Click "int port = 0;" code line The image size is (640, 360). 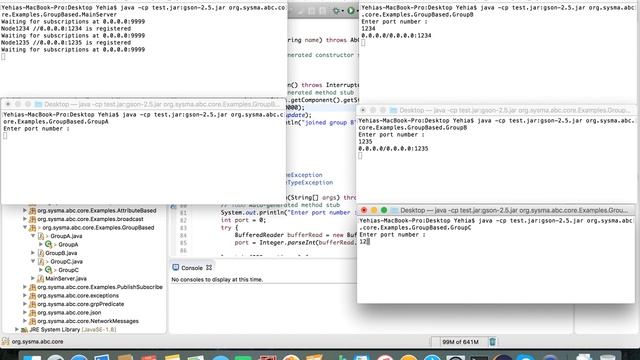(243, 220)
